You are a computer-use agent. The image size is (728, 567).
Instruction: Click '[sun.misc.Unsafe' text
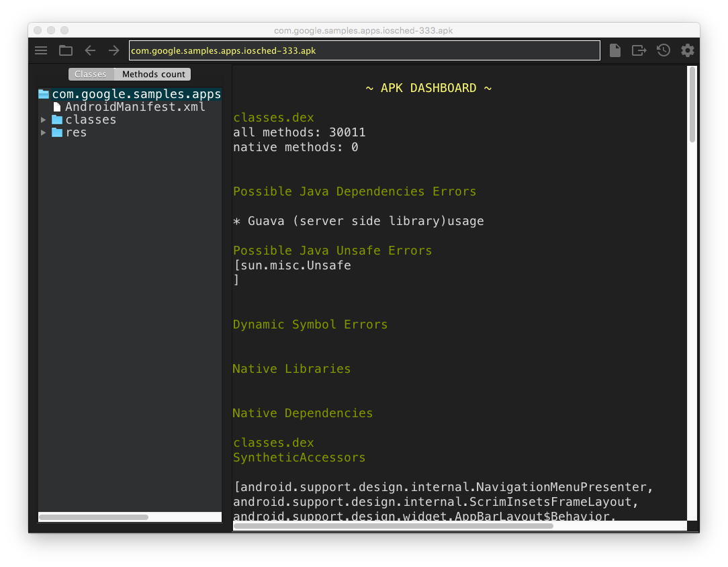click(293, 265)
